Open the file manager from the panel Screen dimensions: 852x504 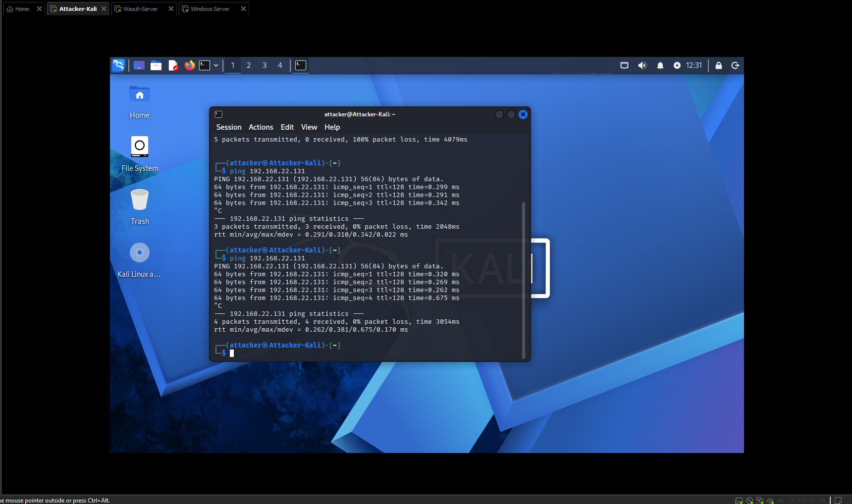156,65
